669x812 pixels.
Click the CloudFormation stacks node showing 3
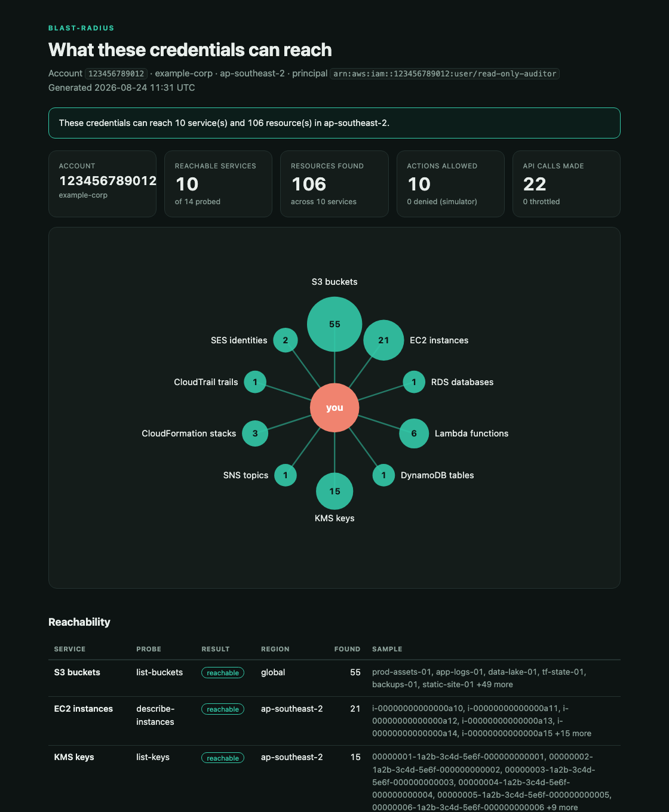click(x=255, y=433)
